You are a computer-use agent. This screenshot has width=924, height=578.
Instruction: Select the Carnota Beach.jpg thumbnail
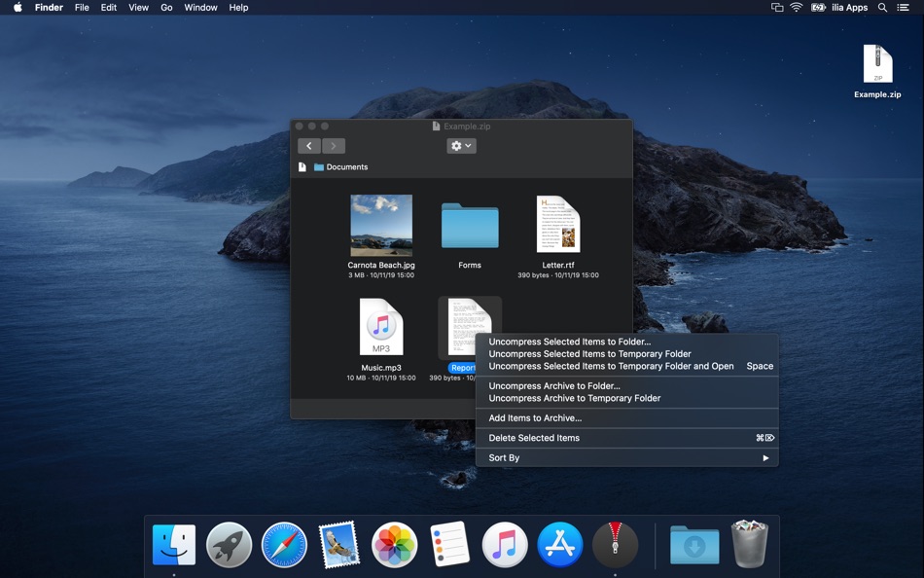[x=381, y=225]
